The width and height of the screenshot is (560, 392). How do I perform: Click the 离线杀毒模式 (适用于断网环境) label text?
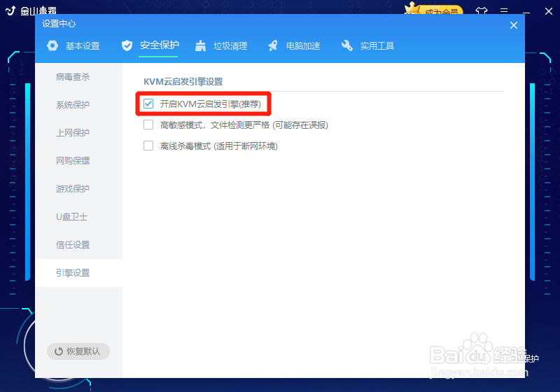click(x=218, y=146)
